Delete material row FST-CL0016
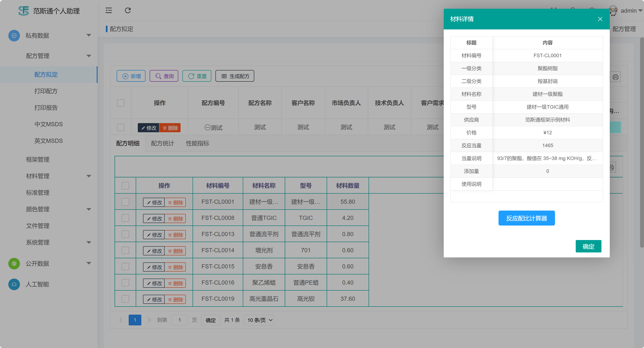 175,283
